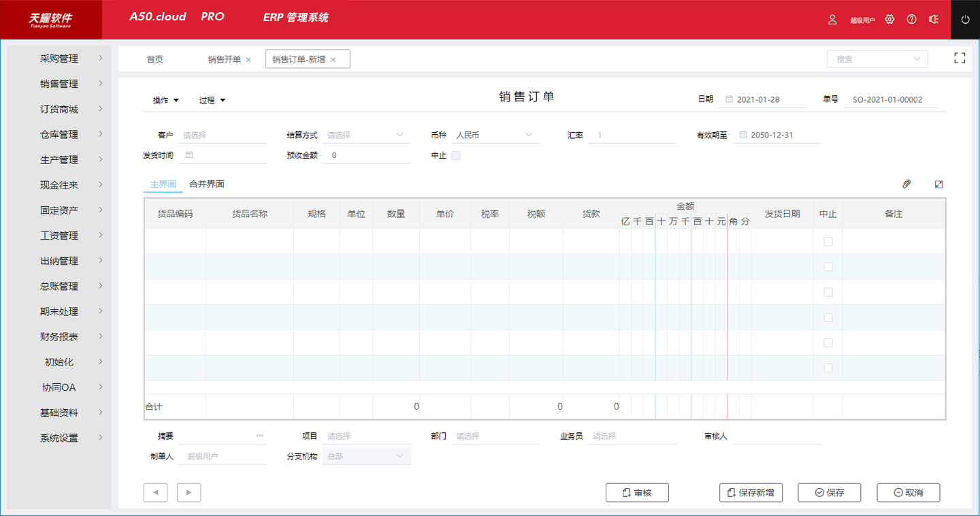The width and height of the screenshot is (980, 516).
Task: Open the 结算方式 dropdown
Action: click(x=366, y=135)
